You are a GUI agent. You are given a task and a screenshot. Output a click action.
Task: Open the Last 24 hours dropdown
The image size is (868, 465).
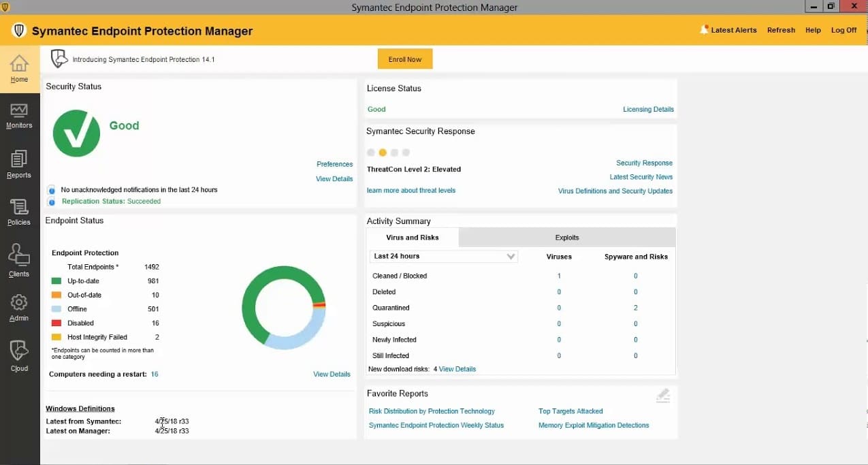pyautogui.click(x=444, y=257)
